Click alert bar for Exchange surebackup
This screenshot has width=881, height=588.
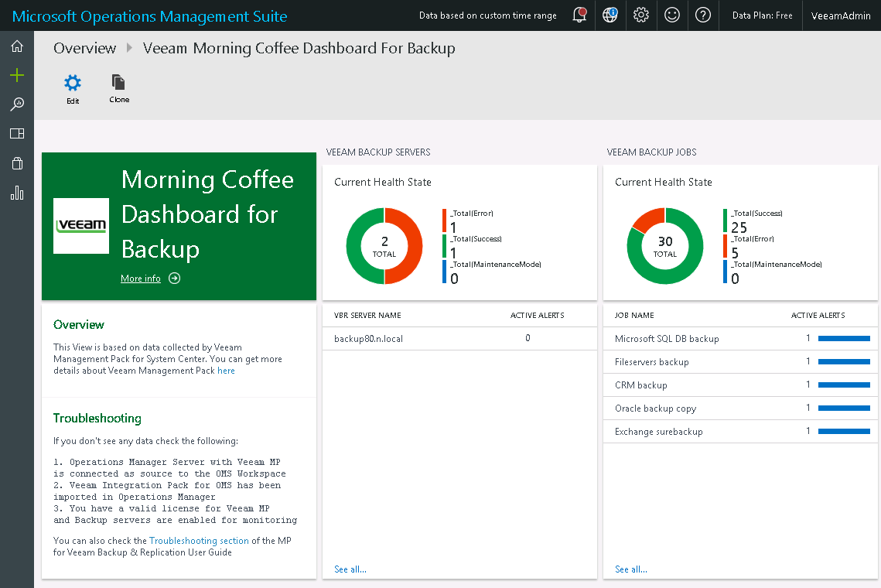(x=844, y=431)
